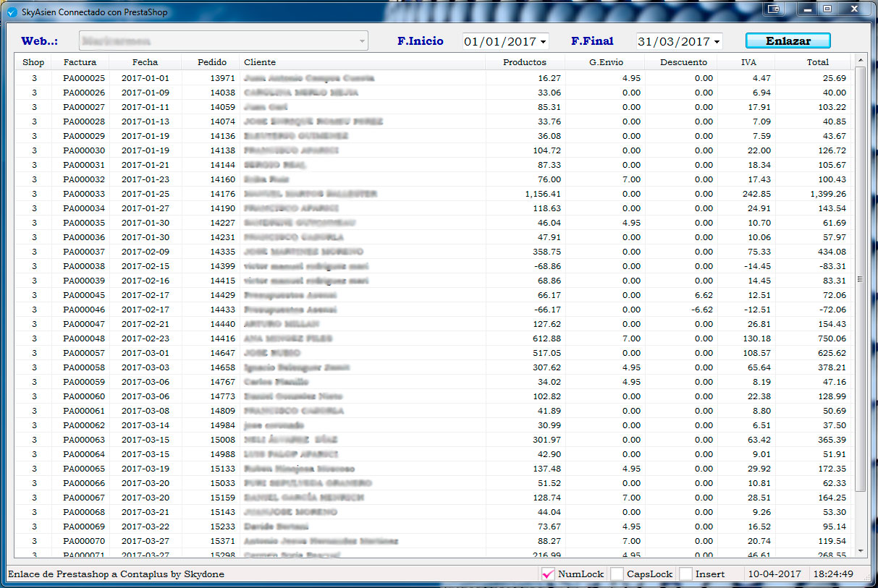Minimize the SkyAsien window

(808, 9)
